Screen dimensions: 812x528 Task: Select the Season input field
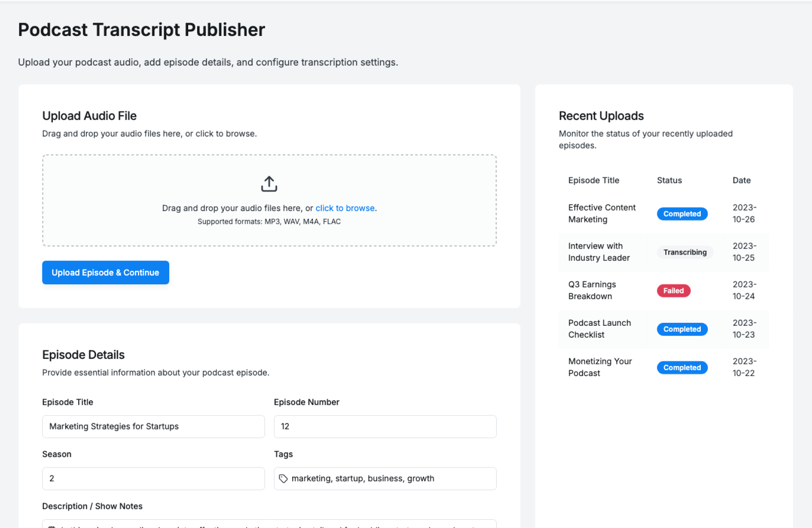[x=153, y=478]
